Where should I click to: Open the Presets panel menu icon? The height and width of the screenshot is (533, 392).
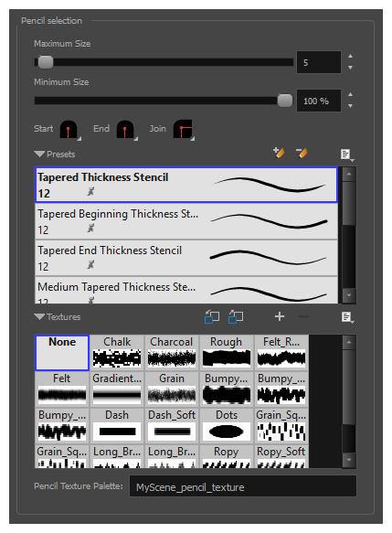click(347, 155)
